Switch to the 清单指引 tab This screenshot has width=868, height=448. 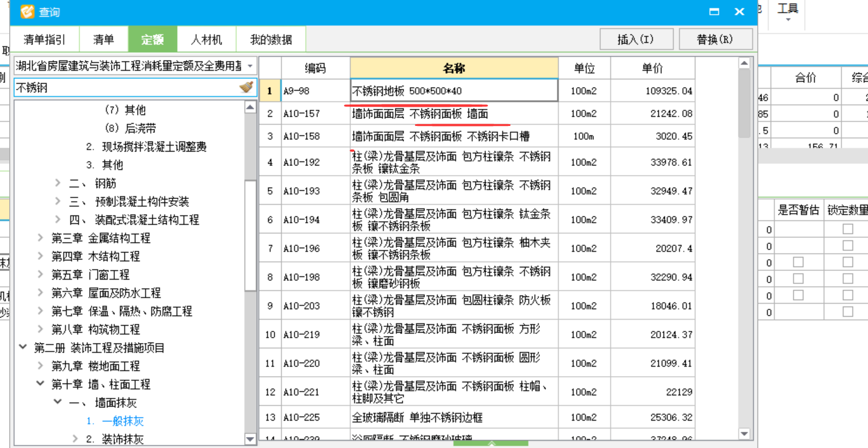point(45,39)
